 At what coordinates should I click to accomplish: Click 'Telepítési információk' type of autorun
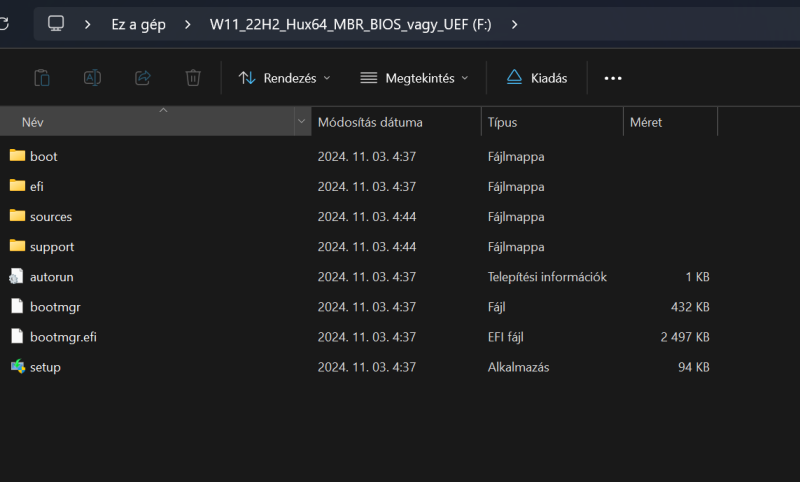[547, 277]
